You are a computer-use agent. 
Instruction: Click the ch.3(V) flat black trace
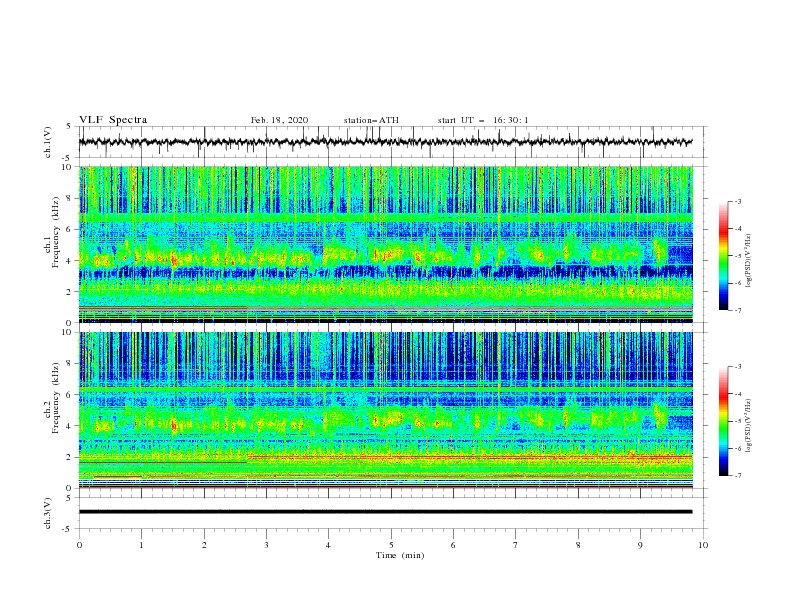pos(385,512)
